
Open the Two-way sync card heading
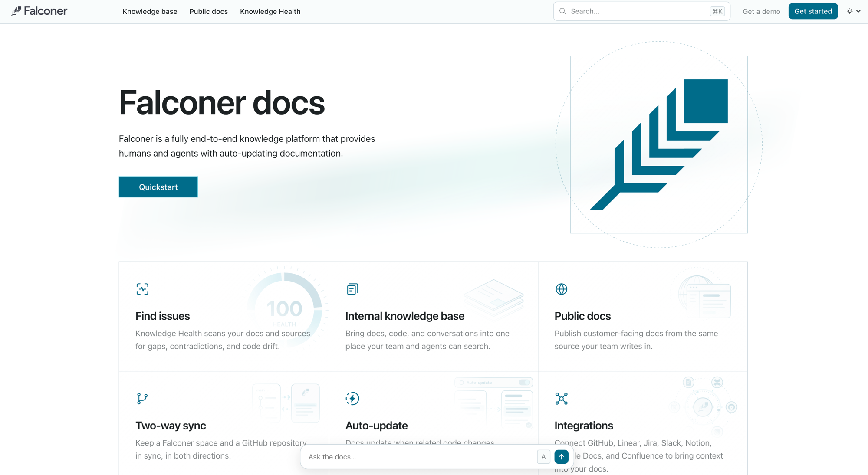click(x=171, y=426)
